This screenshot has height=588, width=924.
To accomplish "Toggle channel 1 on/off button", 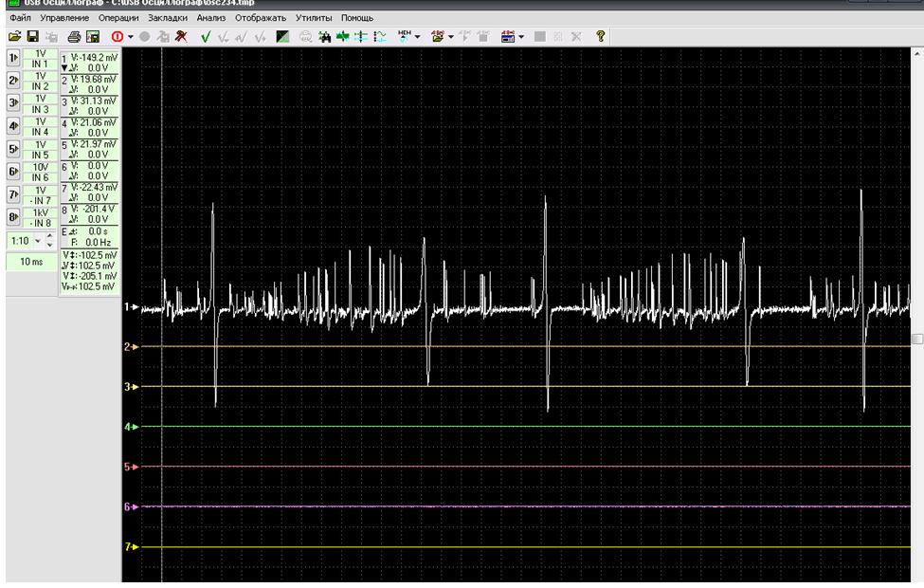I will (13, 58).
